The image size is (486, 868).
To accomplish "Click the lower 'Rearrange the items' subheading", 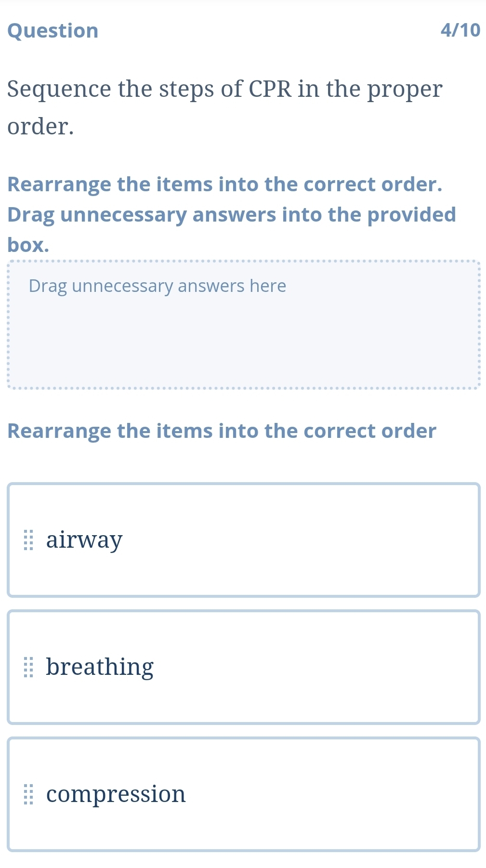I will [222, 431].
